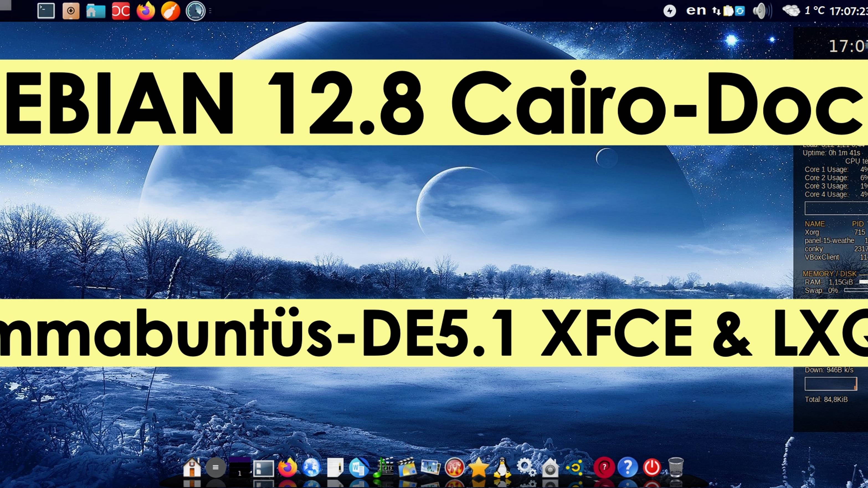Open the house vault security icon
Viewport: 868px width, 488px height.
[x=550, y=468]
